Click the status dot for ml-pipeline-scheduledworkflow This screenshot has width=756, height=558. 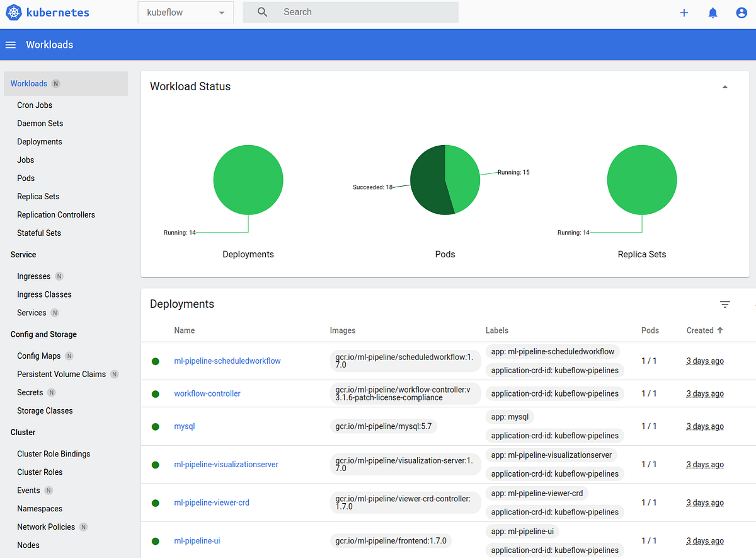tap(156, 361)
